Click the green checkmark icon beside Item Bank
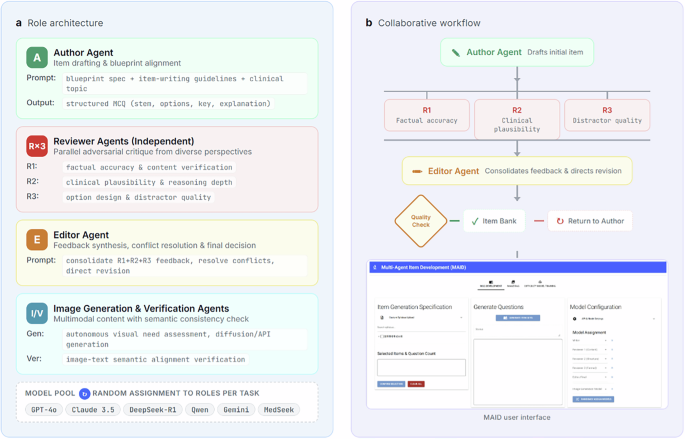Viewport: 685px width, 439px height. point(475,221)
